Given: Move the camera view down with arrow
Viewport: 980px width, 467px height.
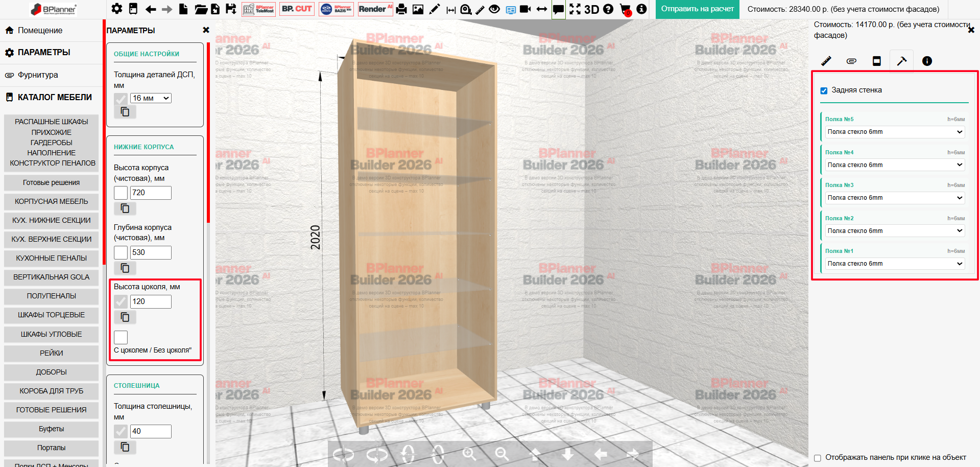Looking at the screenshot, I should click(x=567, y=454).
